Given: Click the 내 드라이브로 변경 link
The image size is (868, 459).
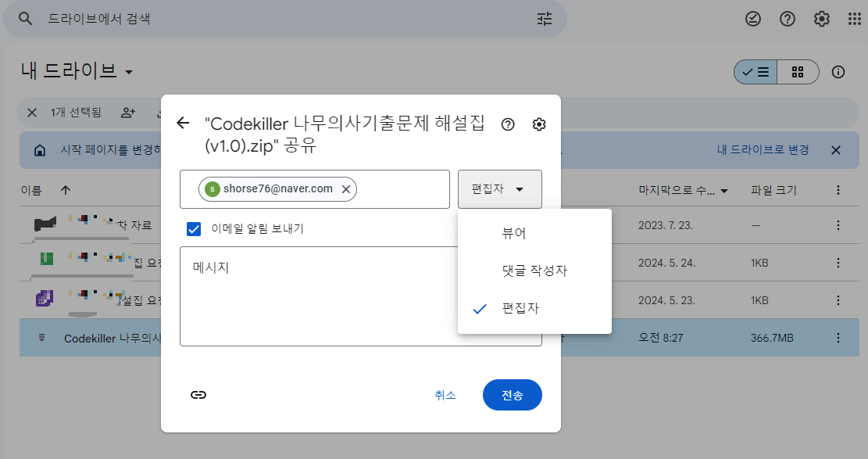Looking at the screenshot, I should coord(763,149).
